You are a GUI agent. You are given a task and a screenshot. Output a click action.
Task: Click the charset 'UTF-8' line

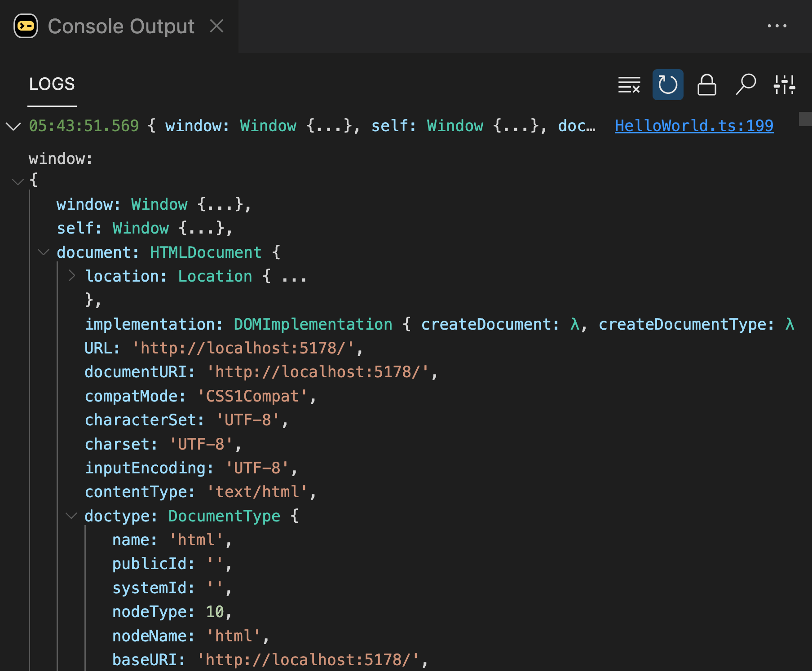pos(163,445)
